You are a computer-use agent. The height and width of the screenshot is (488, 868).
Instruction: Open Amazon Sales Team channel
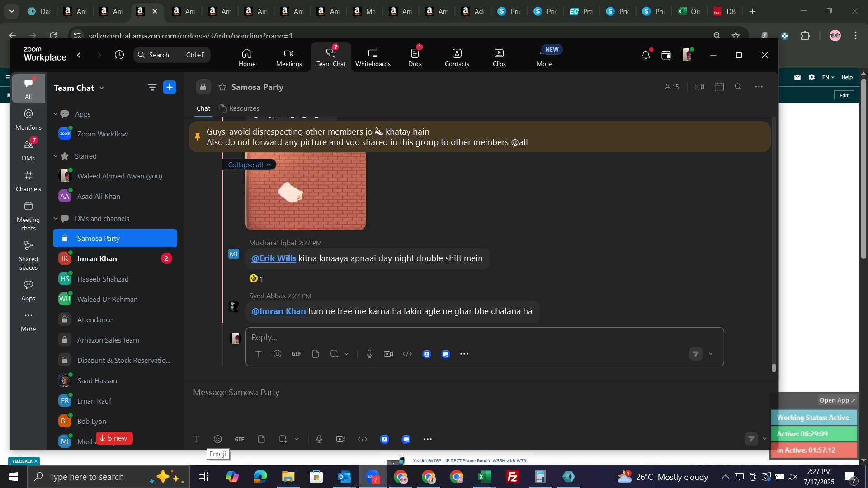115,340
